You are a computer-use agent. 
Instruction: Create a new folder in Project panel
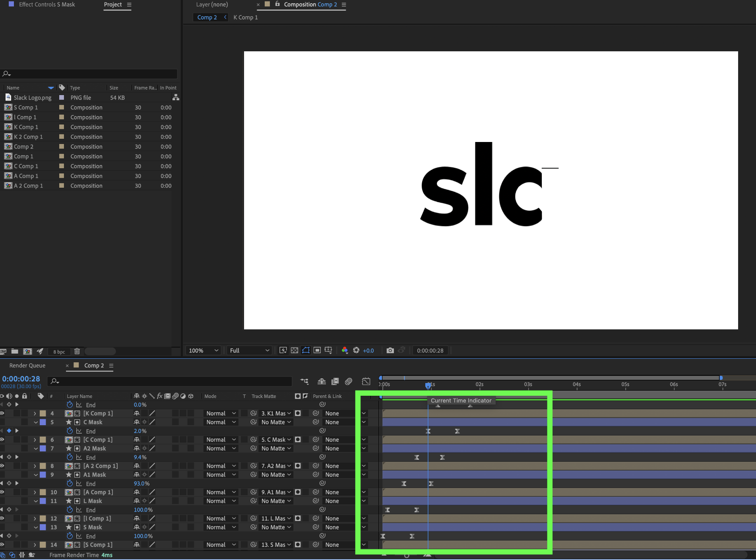coord(15,351)
